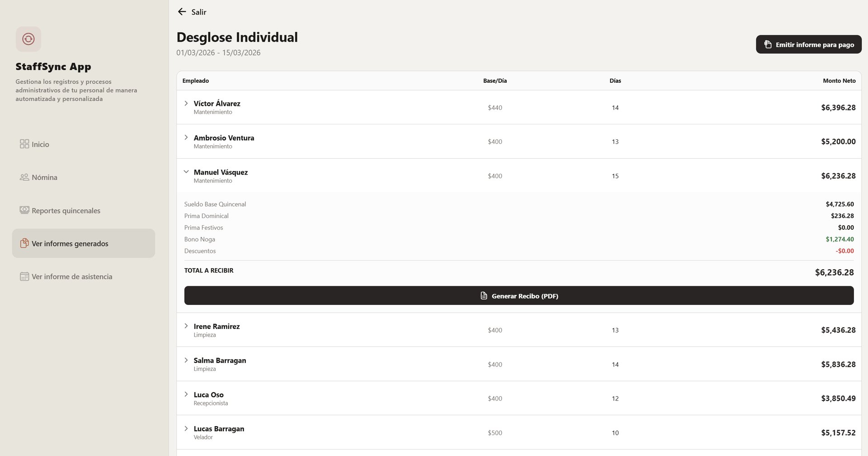Click the back arrow next to Salir

(x=182, y=12)
